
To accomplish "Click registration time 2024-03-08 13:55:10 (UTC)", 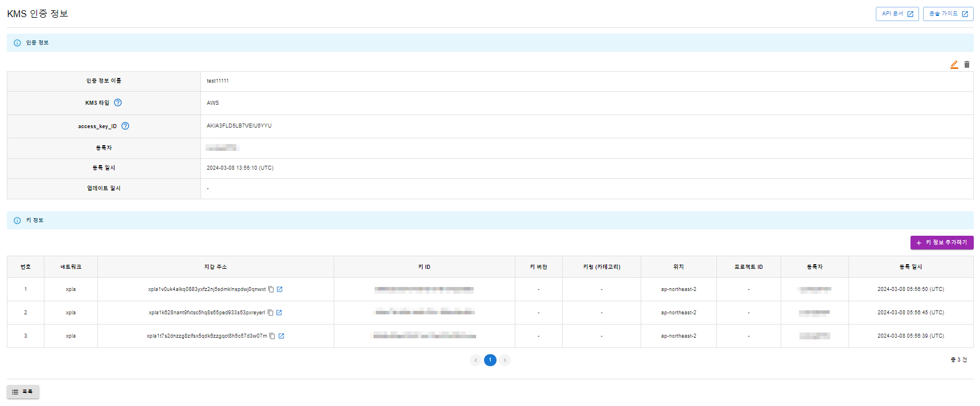I will pos(240,168).
